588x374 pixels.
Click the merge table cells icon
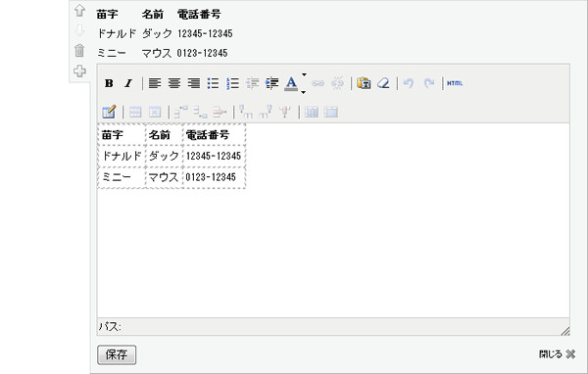(331, 112)
